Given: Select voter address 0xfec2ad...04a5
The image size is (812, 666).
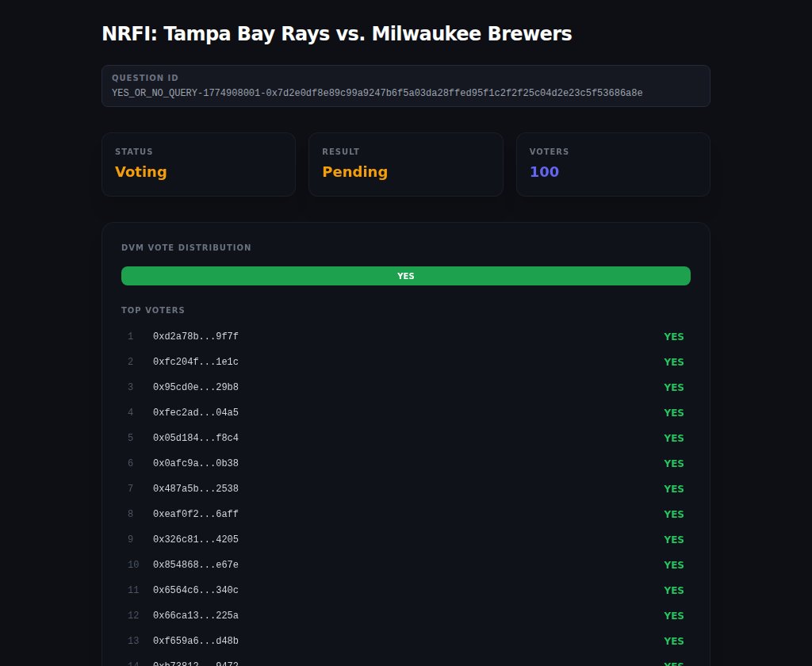Looking at the screenshot, I should 196,413.
